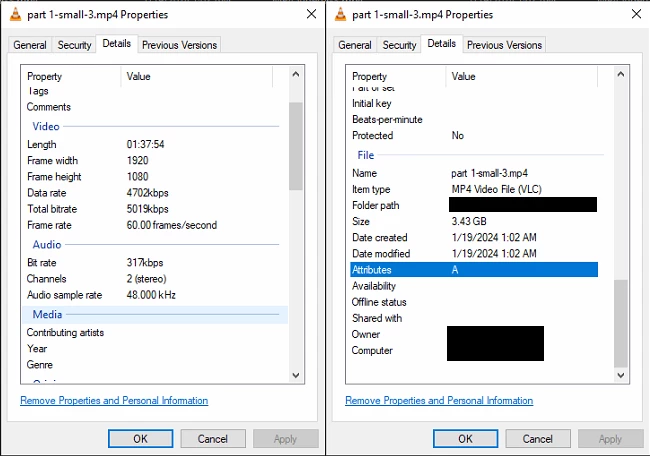Select the Protected row
Image resolution: width=650 pixels, height=456 pixels.
click(x=474, y=136)
